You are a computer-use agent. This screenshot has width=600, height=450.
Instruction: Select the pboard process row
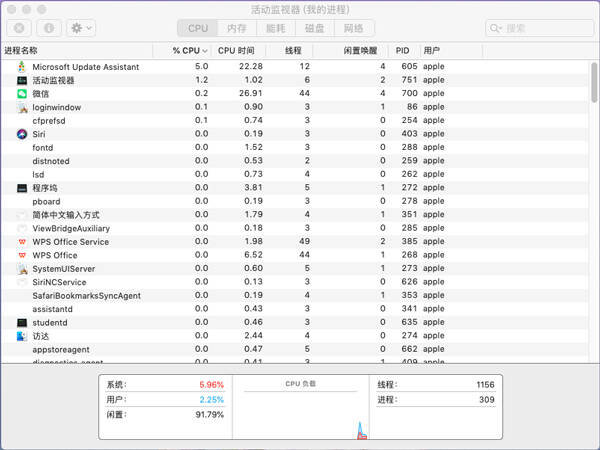pyautogui.click(x=295, y=201)
